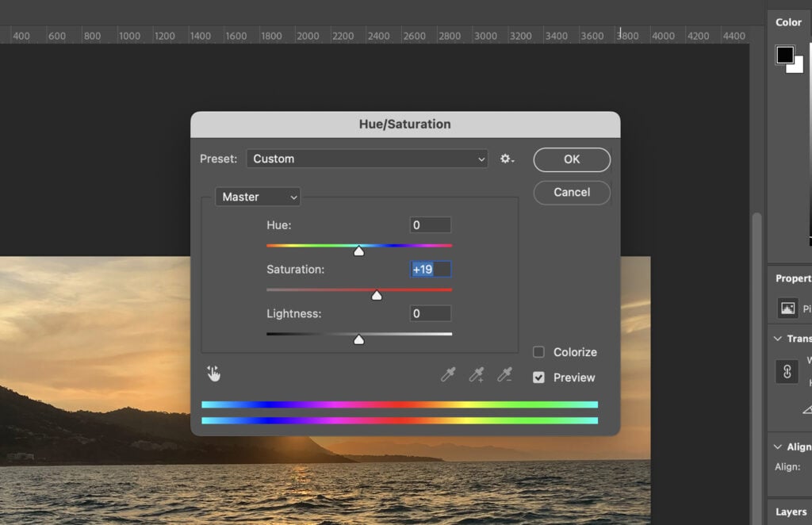Open the Preset dropdown showing Custom
Image resolution: width=812 pixels, height=525 pixels.
367,159
